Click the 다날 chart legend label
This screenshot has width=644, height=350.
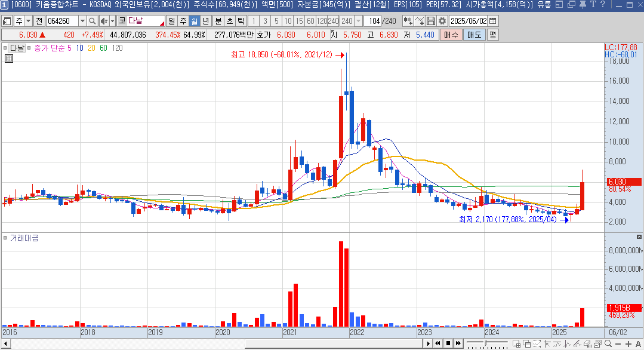tap(17, 48)
